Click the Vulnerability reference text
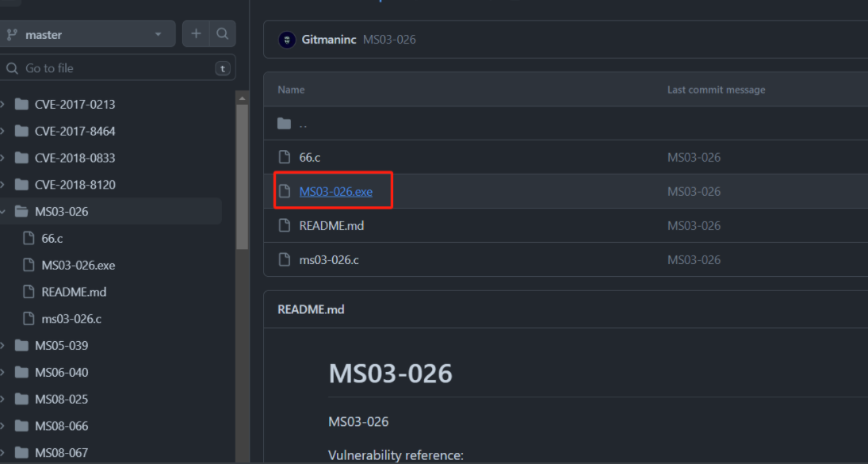 (x=396, y=455)
